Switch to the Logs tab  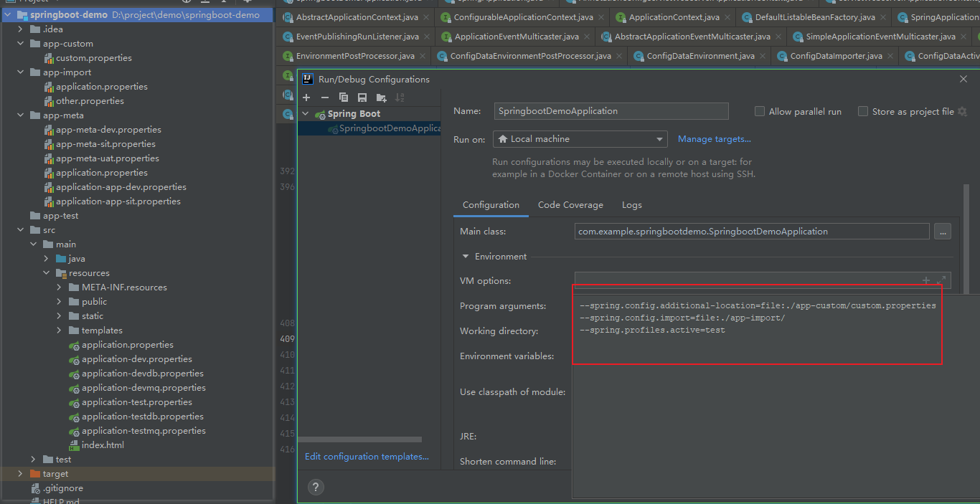point(632,205)
